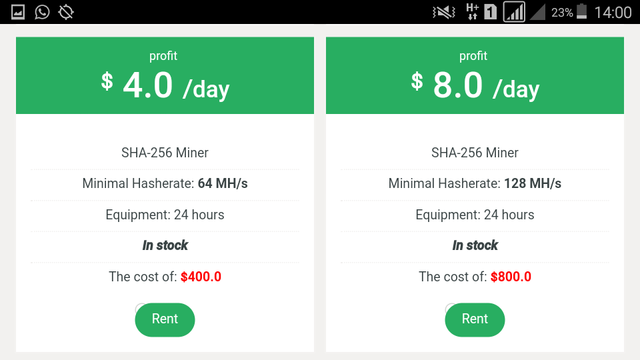
Task: Tap the red $800.0 cost price
Action: coord(511,277)
